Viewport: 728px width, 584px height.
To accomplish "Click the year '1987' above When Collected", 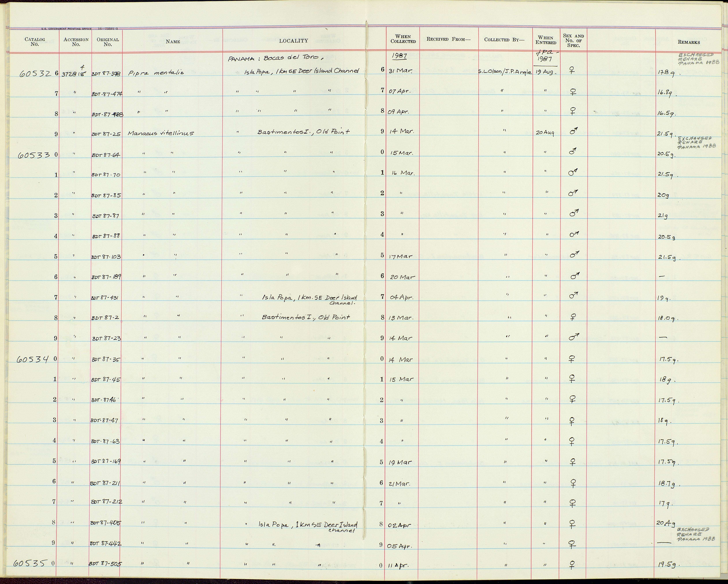I will pyautogui.click(x=399, y=56).
